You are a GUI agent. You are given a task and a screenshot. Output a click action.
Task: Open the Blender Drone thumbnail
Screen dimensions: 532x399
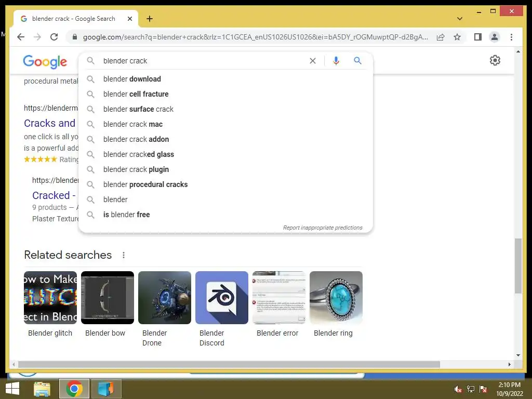[165, 298]
